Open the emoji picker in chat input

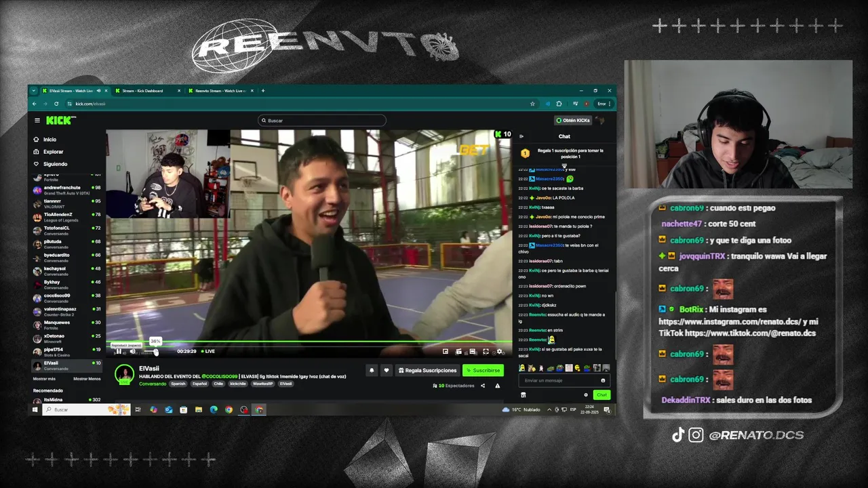pos(603,380)
